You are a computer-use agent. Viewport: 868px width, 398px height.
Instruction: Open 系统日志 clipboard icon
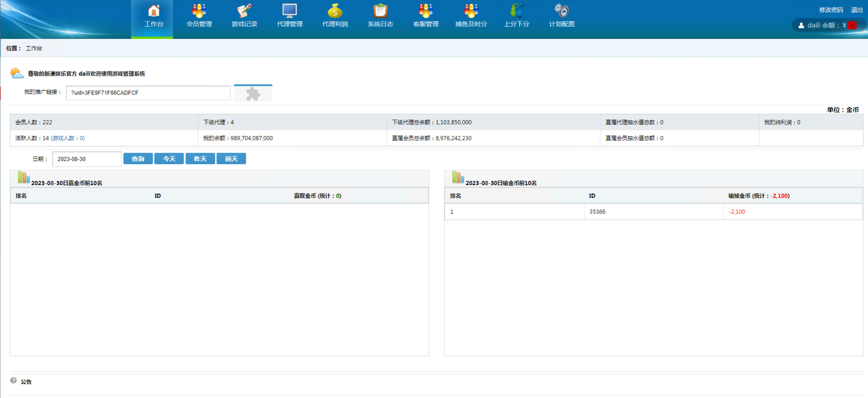[x=380, y=12]
